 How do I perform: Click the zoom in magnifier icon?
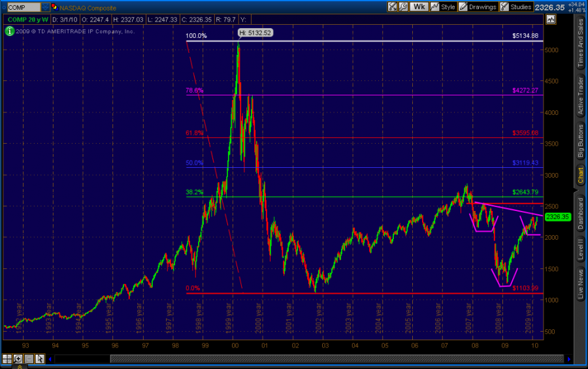point(18,359)
